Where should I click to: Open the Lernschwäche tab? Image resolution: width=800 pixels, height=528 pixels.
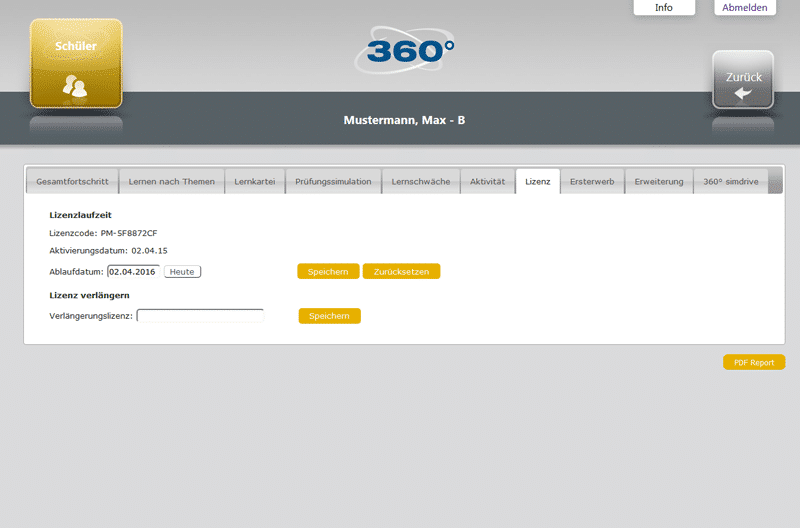(421, 181)
